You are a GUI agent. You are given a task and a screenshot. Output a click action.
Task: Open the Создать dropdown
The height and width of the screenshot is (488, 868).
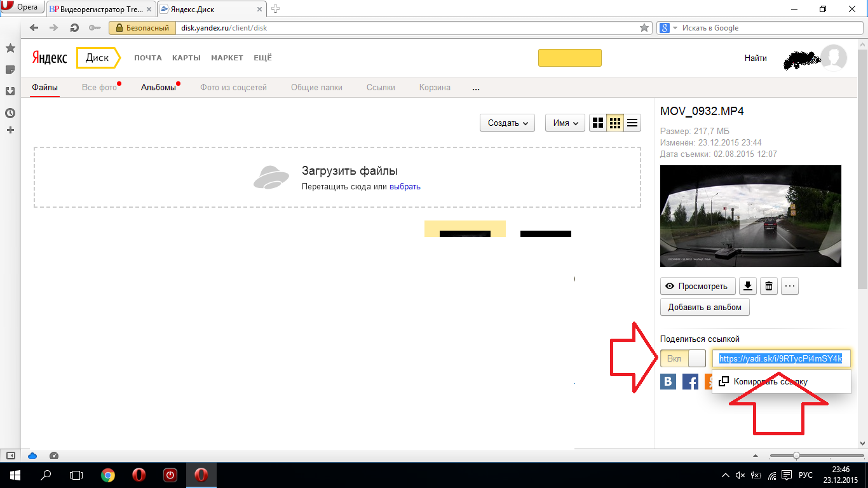point(507,123)
